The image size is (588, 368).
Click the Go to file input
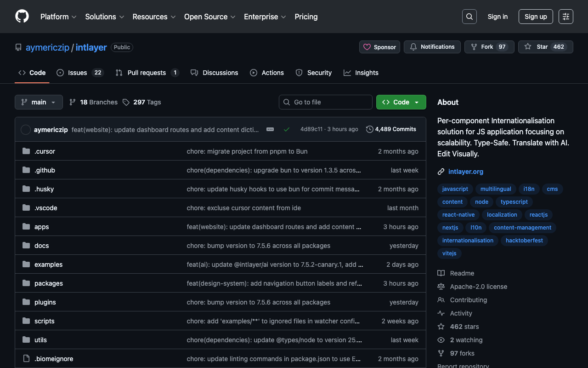[325, 102]
